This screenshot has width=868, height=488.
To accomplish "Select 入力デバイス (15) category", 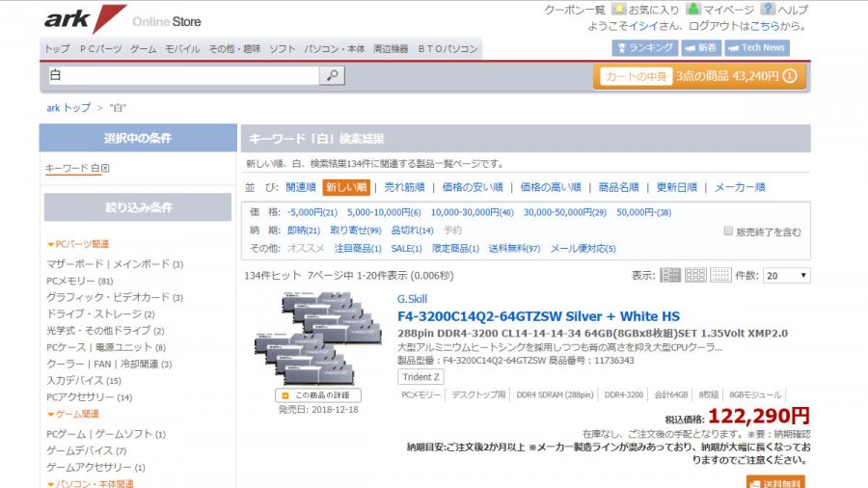I will pyautogui.click(x=84, y=380).
